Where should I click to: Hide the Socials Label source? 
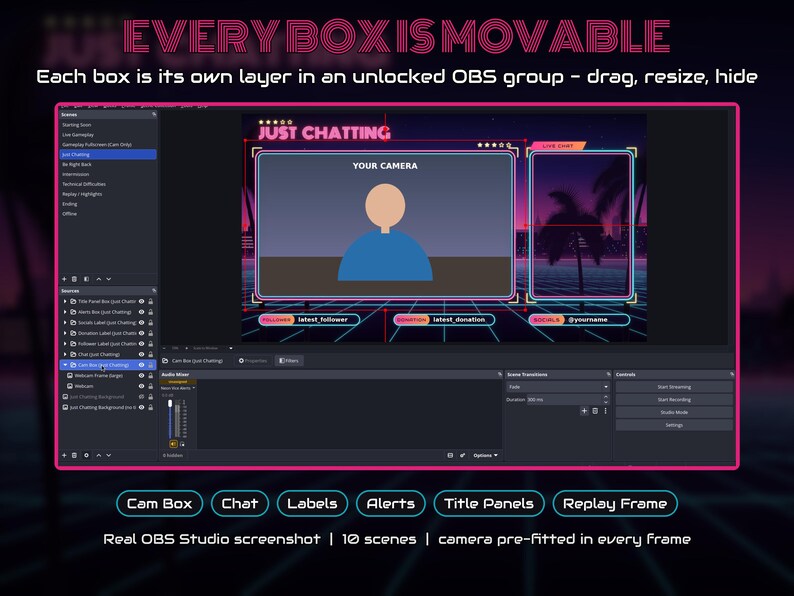click(141, 323)
